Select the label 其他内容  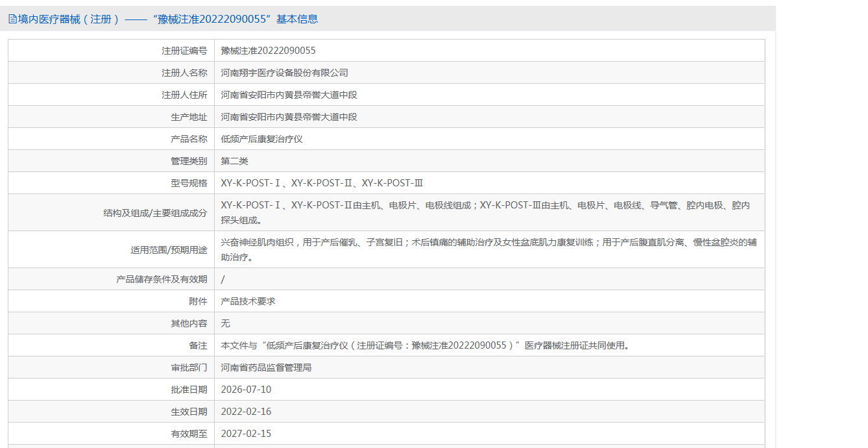click(189, 323)
